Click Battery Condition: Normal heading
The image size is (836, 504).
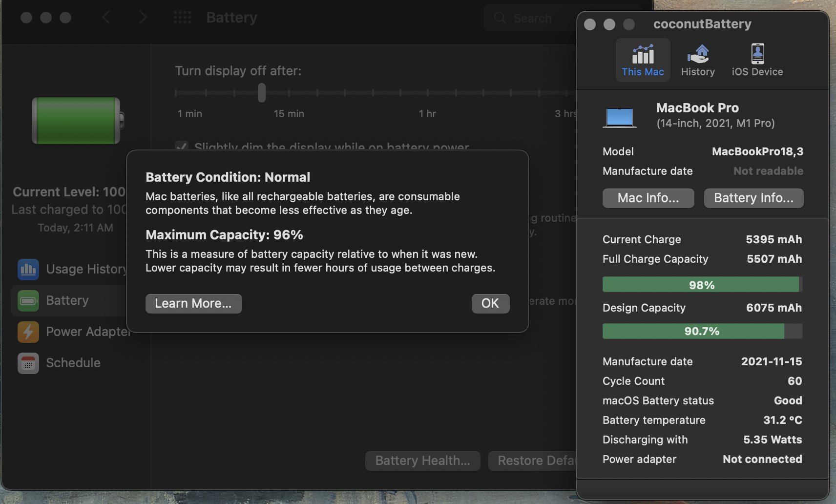click(x=228, y=177)
